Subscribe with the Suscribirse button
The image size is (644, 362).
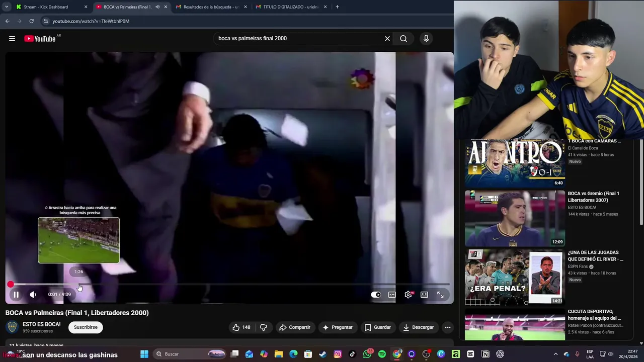click(x=86, y=327)
